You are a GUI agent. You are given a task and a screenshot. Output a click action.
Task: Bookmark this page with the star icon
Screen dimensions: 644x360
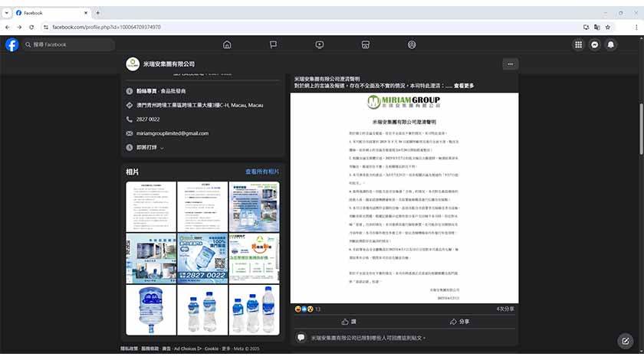click(608, 27)
